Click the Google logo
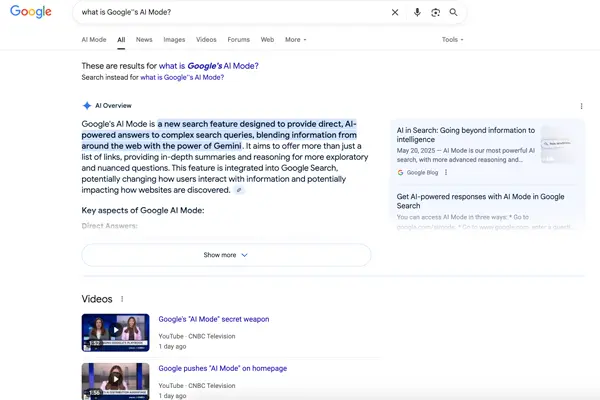 (31, 12)
